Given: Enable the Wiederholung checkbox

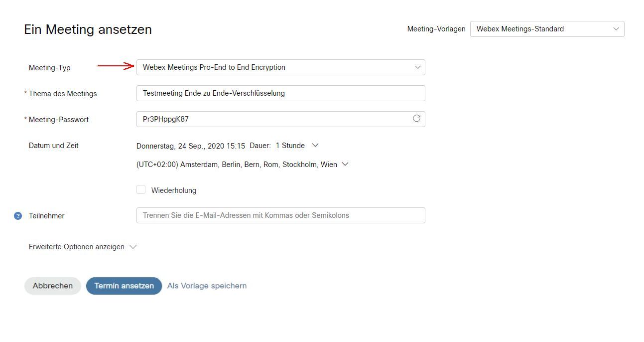Looking at the screenshot, I should pyautogui.click(x=141, y=189).
